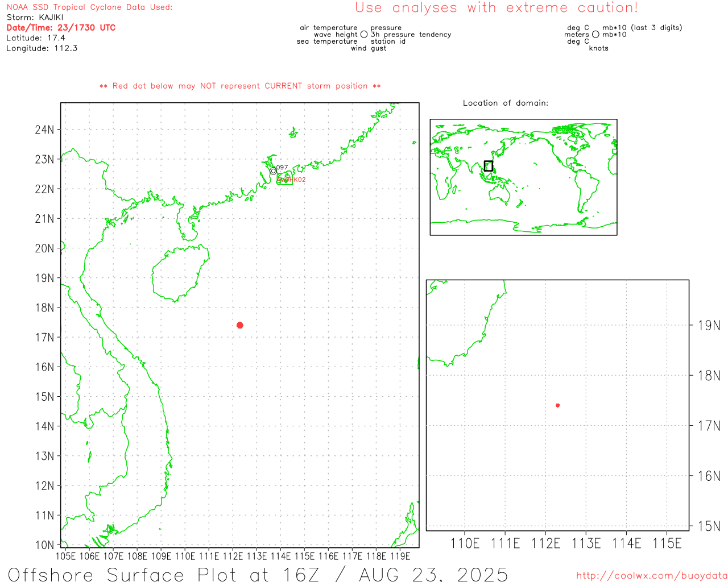Select the station circle marker near 097
The image size is (728, 582).
point(274,171)
